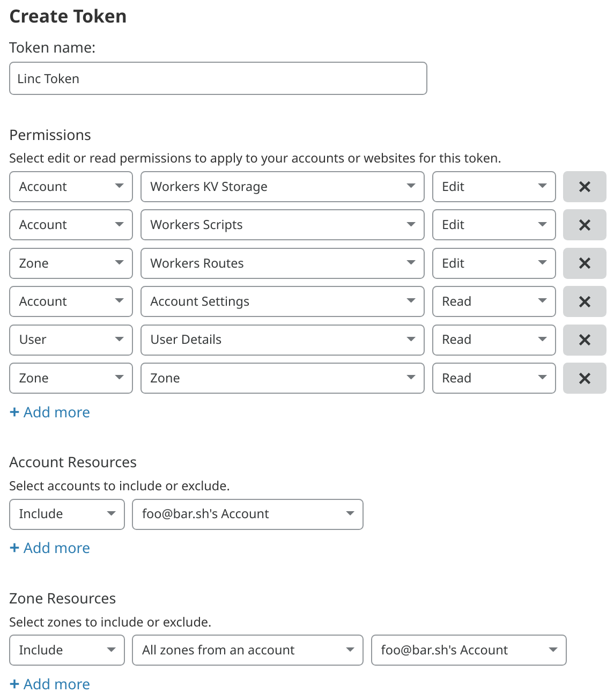Image resolution: width=614 pixels, height=700 pixels.
Task: Open foo@bar.sh's Account dropdown in Zone Resources
Action: pos(469,650)
